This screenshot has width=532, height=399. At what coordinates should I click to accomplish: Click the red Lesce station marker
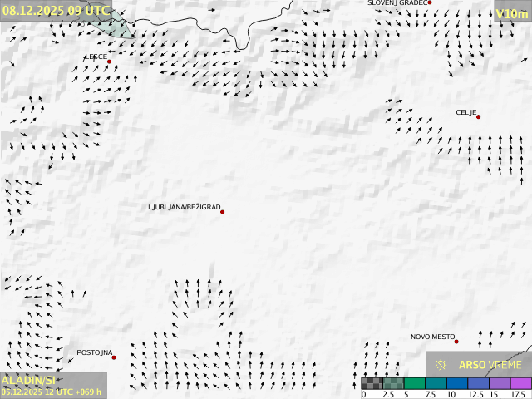[x=109, y=62]
